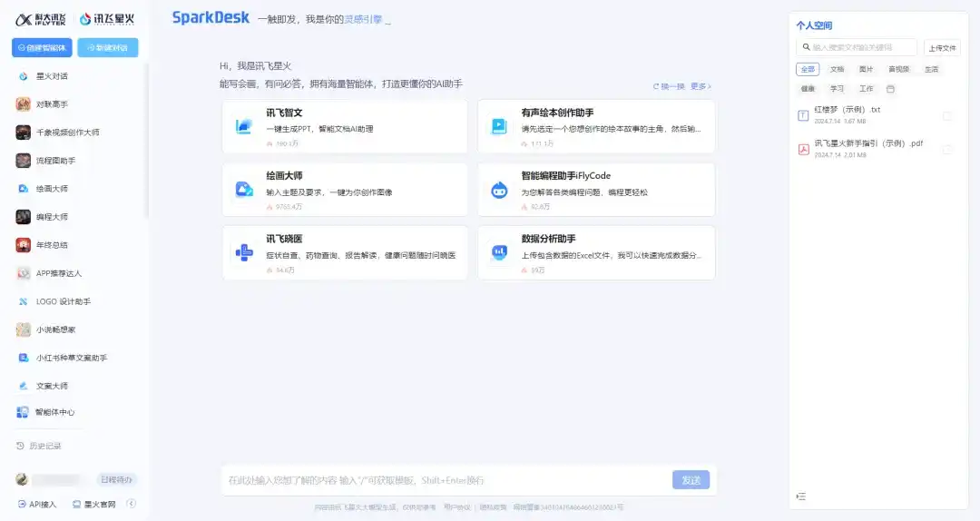Click the 讯飞智文 card icon

pos(244,126)
